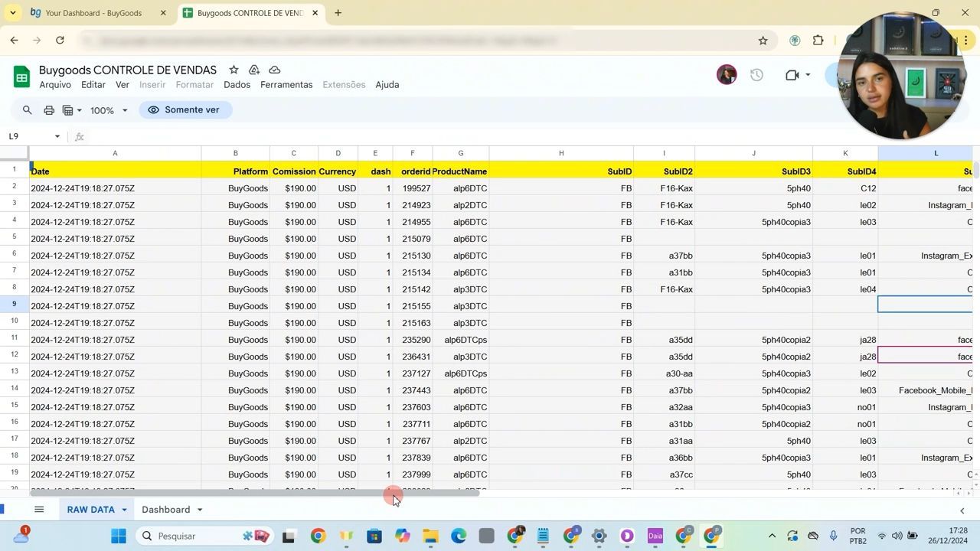Image resolution: width=980 pixels, height=551 pixels.
Task: Open the Ferramentas menu
Action: [286, 85]
